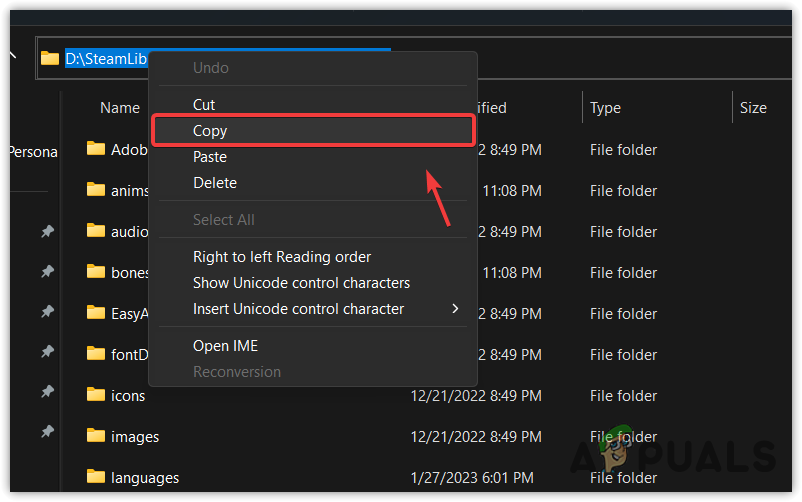Open the languages folder icon

tap(96, 477)
